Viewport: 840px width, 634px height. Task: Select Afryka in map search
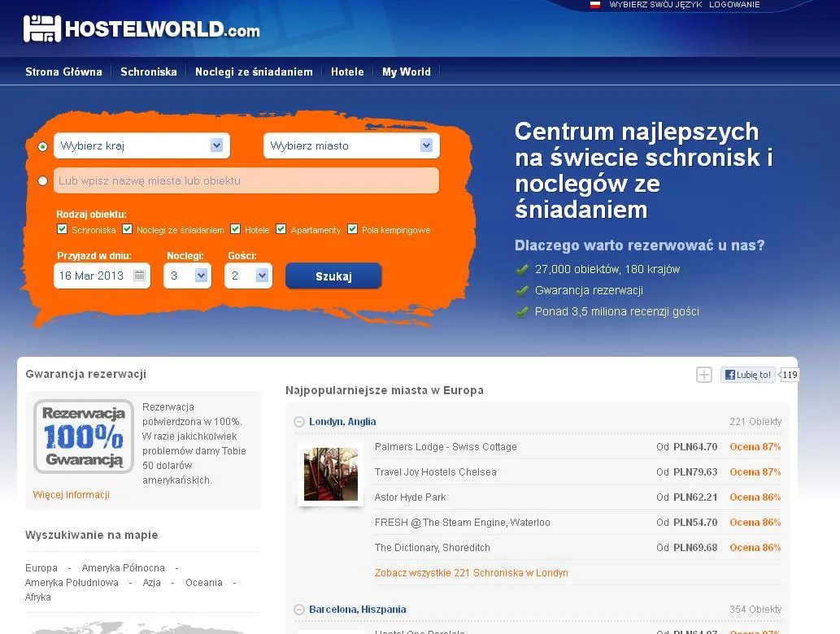[38, 597]
